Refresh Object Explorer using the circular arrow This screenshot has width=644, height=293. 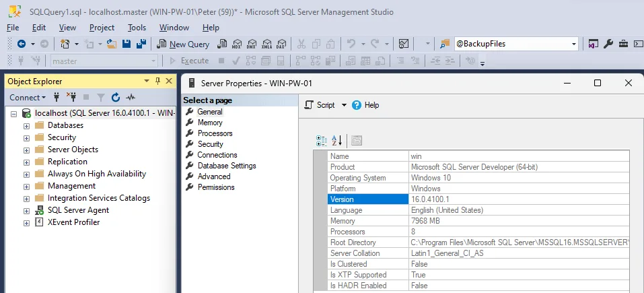(x=116, y=98)
